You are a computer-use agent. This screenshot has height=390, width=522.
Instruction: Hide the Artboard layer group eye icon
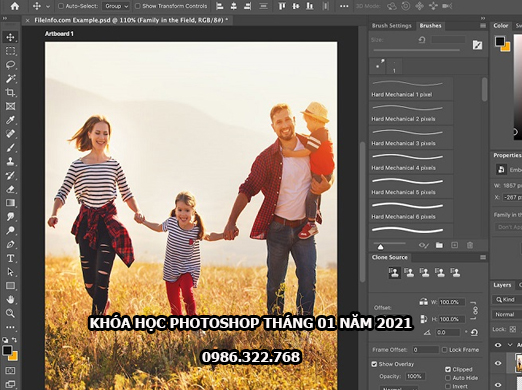[498, 345]
